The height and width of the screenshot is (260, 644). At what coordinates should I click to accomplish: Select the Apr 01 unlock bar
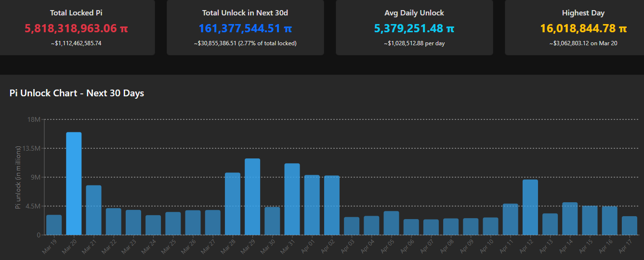point(312,205)
